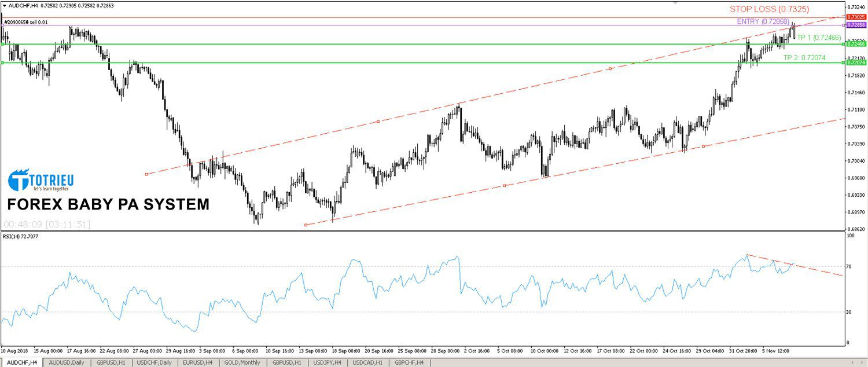Click the green 0.72074 price tag

coord(855,63)
